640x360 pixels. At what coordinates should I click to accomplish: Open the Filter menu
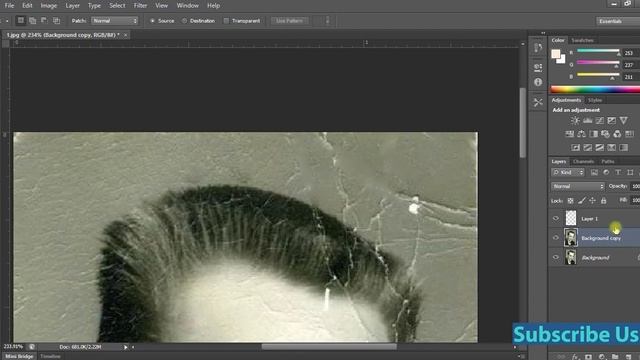[x=140, y=6]
